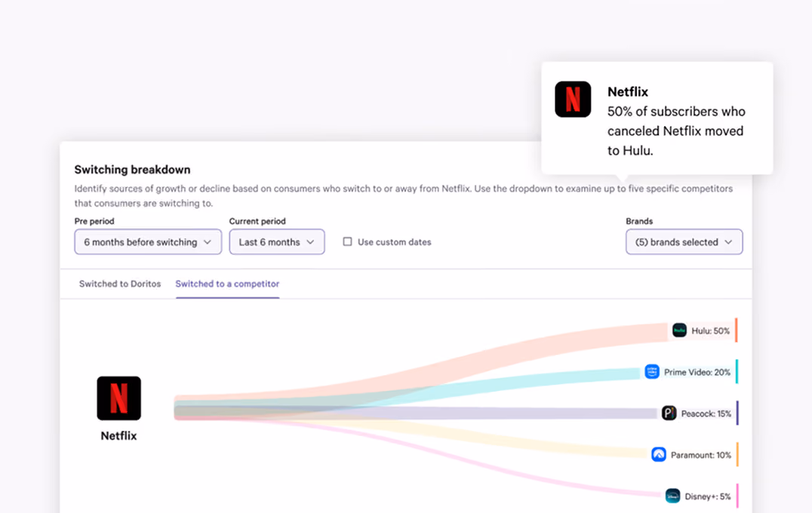Viewport: 812px width, 513px height.
Task: Click the Paramount: 10% label
Action: tap(700, 455)
